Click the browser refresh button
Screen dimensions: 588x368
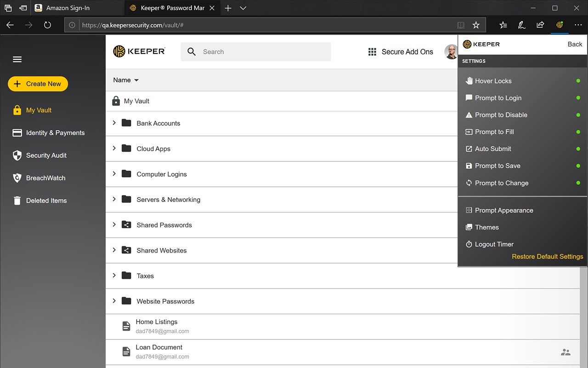47,25
